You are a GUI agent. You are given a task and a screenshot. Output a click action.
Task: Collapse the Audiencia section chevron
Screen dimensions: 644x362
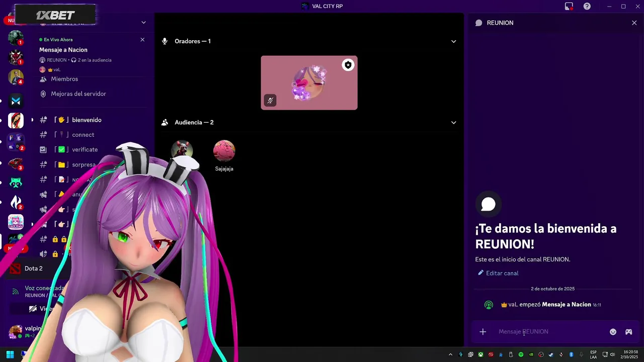pyautogui.click(x=453, y=123)
